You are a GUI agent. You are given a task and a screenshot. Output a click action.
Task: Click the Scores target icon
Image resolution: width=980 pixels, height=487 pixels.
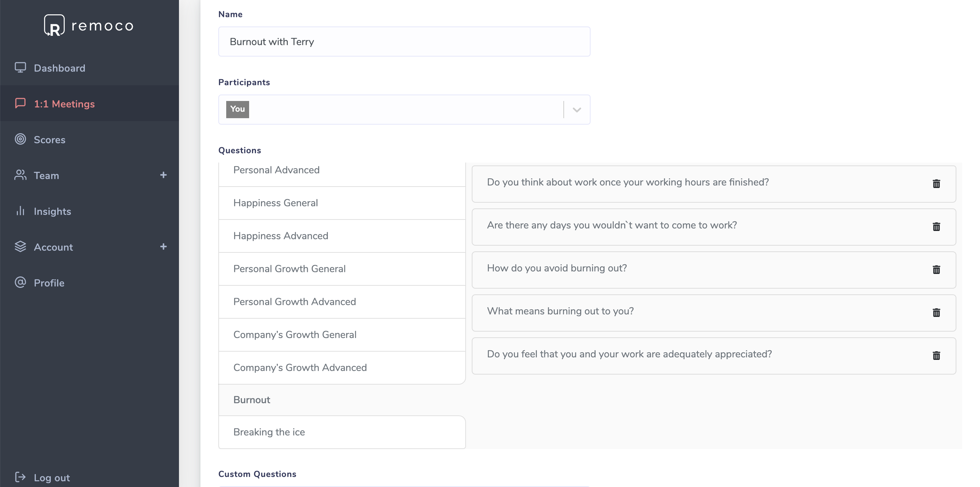pyautogui.click(x=20, y=139)
